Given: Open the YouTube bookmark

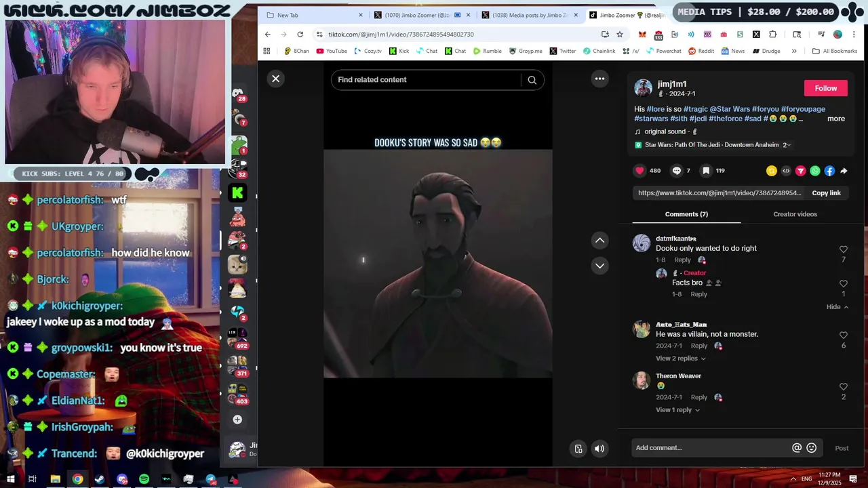Looking at the screenshot, I should pyautogui.click(x=332, y=51).
